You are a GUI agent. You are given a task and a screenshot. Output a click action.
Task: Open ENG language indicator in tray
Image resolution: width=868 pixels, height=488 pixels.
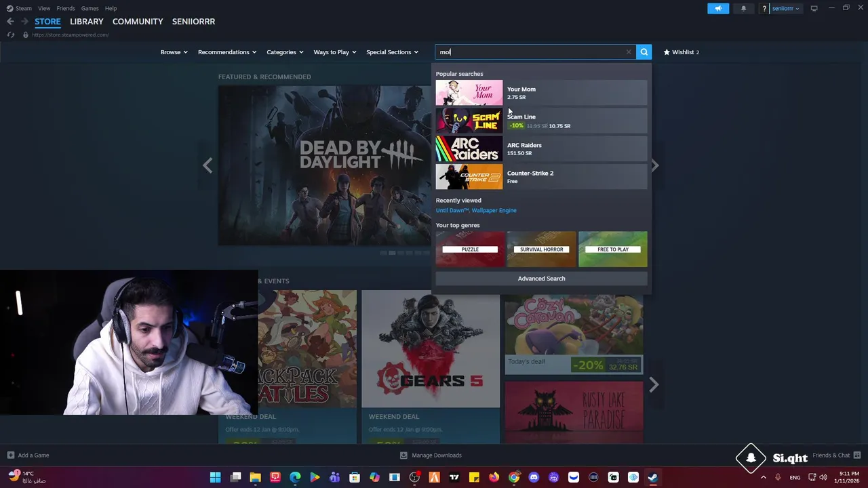click(795, 477)
